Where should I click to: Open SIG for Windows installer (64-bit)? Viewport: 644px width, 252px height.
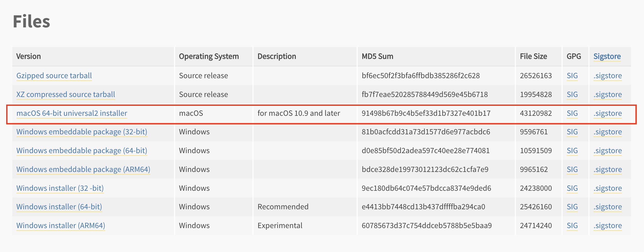click(572, 207)
